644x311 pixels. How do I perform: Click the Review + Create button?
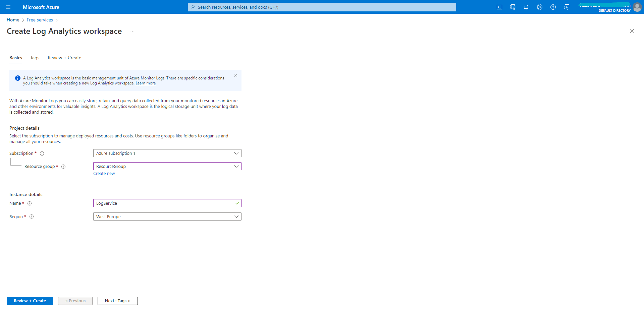(x=30, y=301)
